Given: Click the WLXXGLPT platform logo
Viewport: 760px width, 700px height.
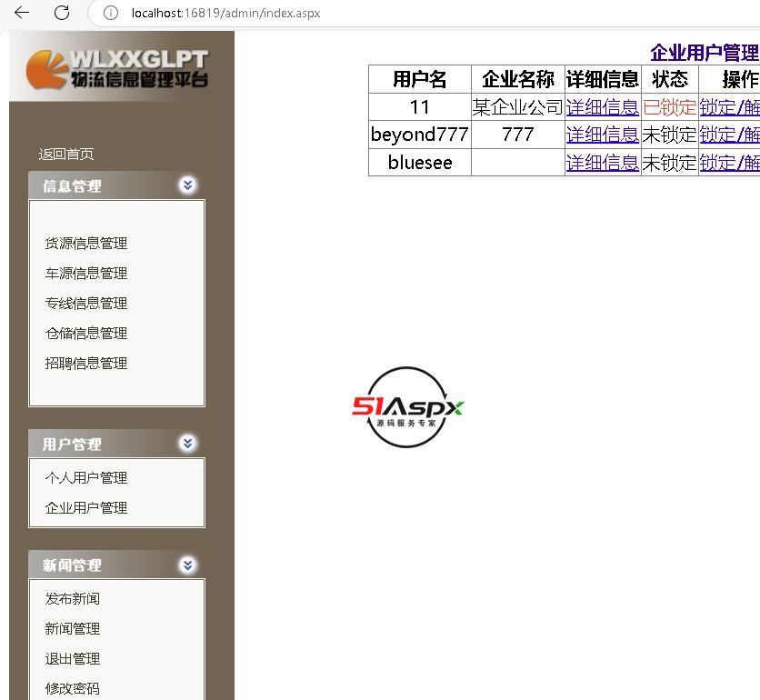Looking at the screenshot, I should tap(118, 68).
